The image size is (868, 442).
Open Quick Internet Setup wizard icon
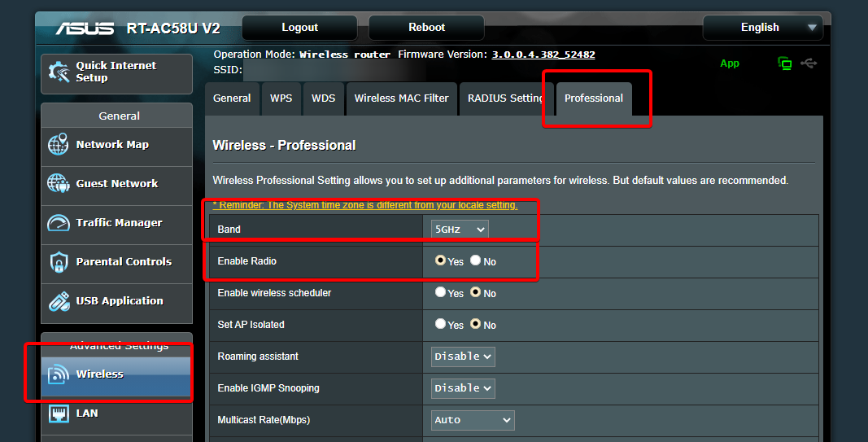[59, 72]
